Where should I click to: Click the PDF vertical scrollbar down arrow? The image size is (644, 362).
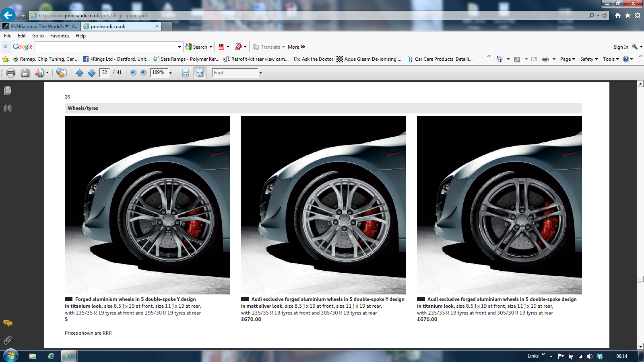[x=640, y=346]
